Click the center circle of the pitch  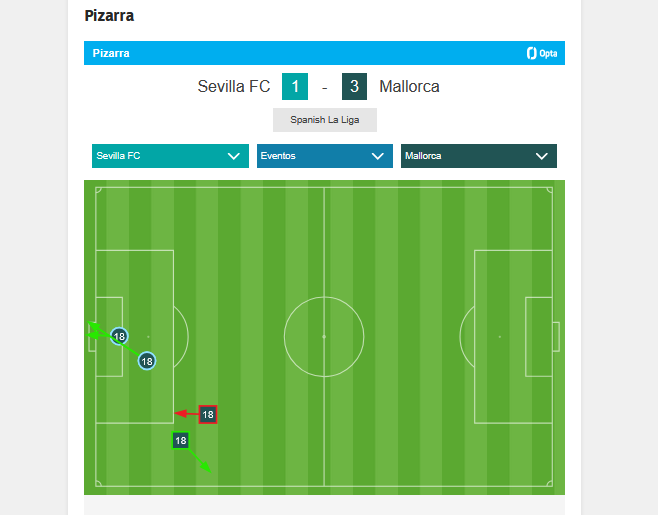324,337
